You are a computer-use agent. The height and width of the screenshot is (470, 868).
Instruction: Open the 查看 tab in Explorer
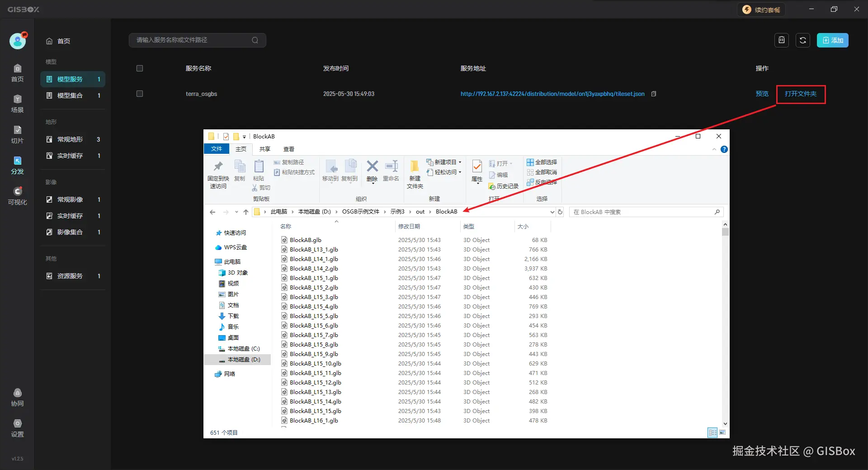click(289, 149)
